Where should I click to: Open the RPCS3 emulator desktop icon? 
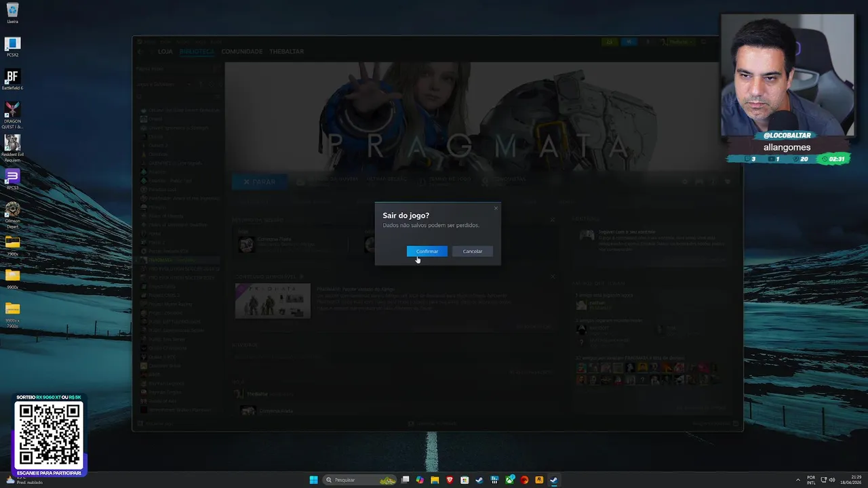click(x=12, y=179)
